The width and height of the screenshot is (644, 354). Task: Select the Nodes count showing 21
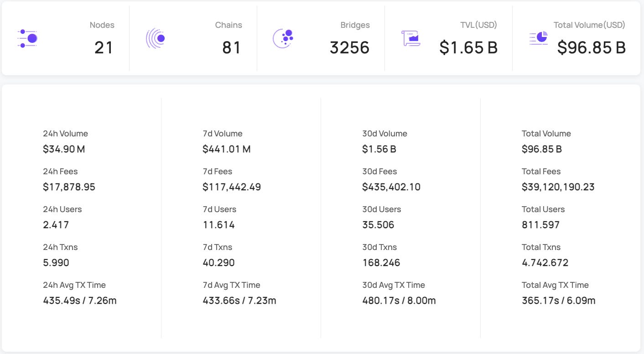(x=104, y=47)
